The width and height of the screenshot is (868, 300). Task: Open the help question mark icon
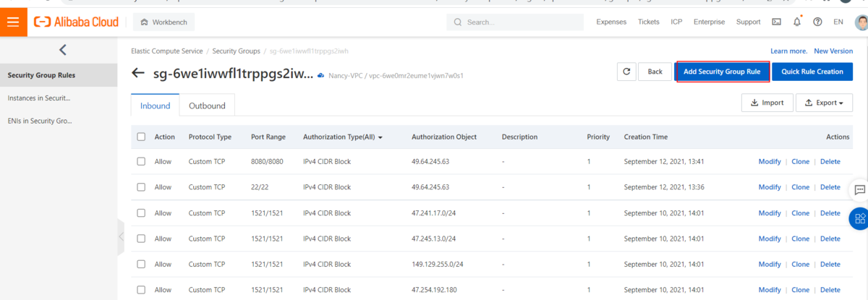coord(817,22)
